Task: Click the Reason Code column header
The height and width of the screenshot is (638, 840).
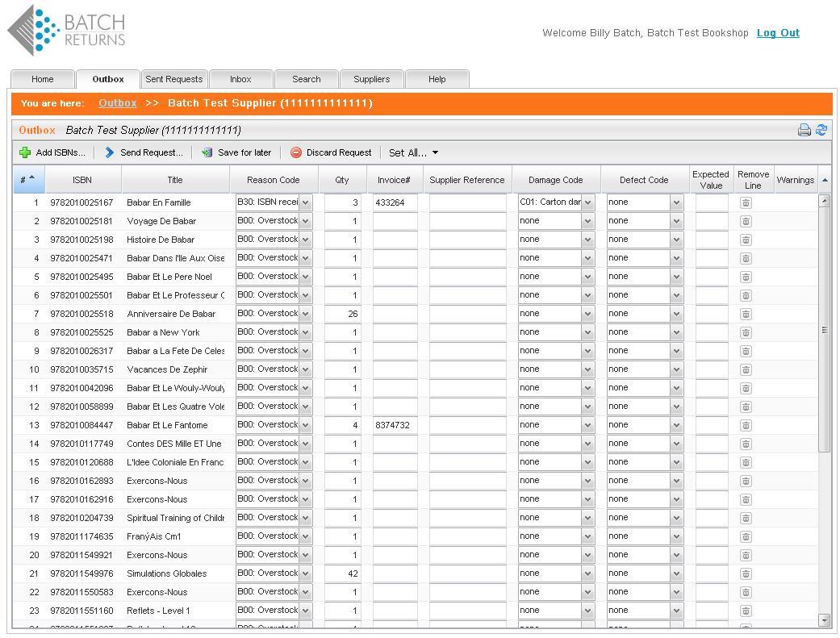Action: (x=274, y=180)
